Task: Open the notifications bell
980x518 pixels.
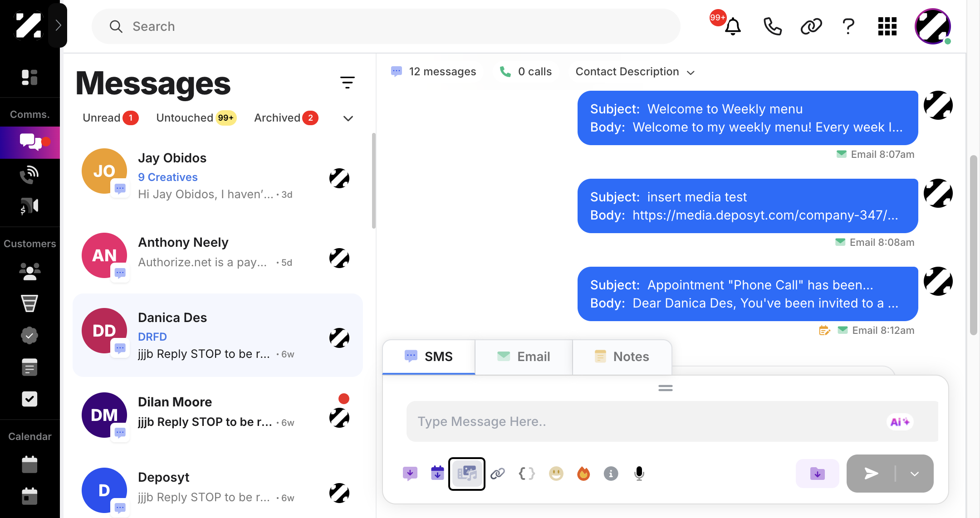Action: click(732, 26)
